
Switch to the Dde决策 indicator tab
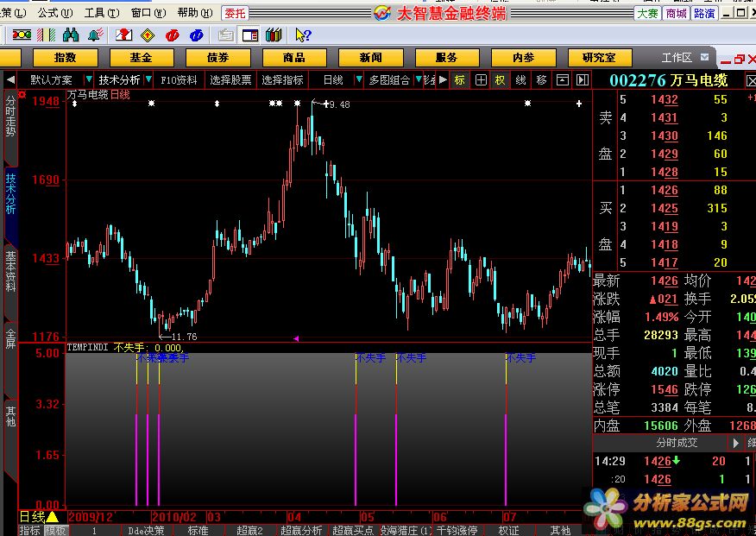[146, 530]
